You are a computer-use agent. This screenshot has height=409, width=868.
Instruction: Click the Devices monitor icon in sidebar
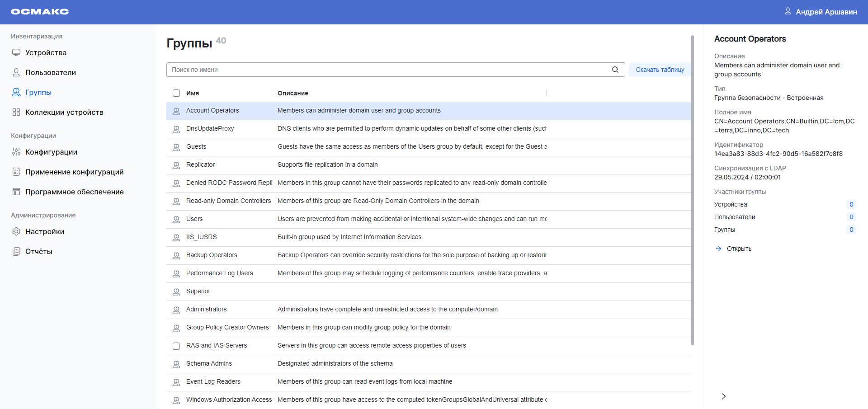16,52
